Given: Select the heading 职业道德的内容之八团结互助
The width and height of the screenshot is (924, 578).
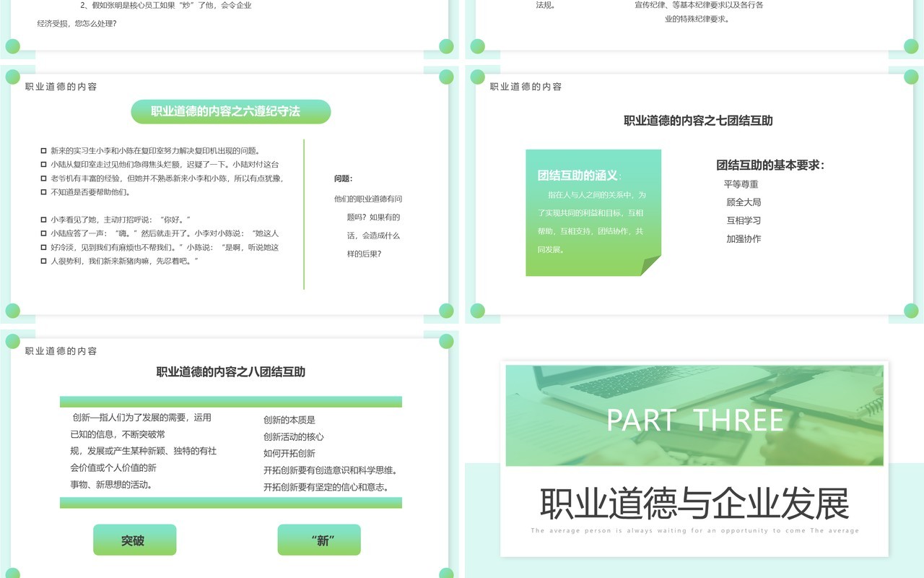Looking at the screenshot, I should point(231,372).
